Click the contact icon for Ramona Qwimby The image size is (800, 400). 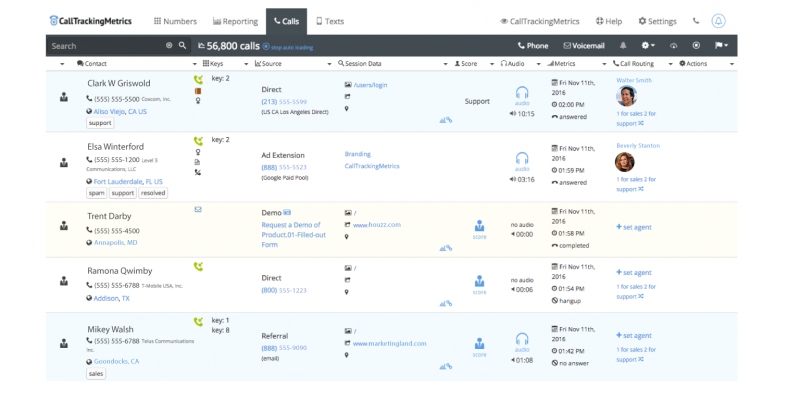point(64,281)
